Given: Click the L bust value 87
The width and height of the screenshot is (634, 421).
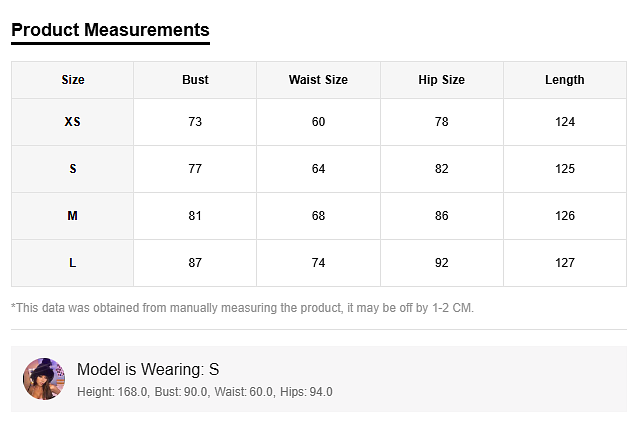Looking at the screenshot, I should tap(195, 263).
